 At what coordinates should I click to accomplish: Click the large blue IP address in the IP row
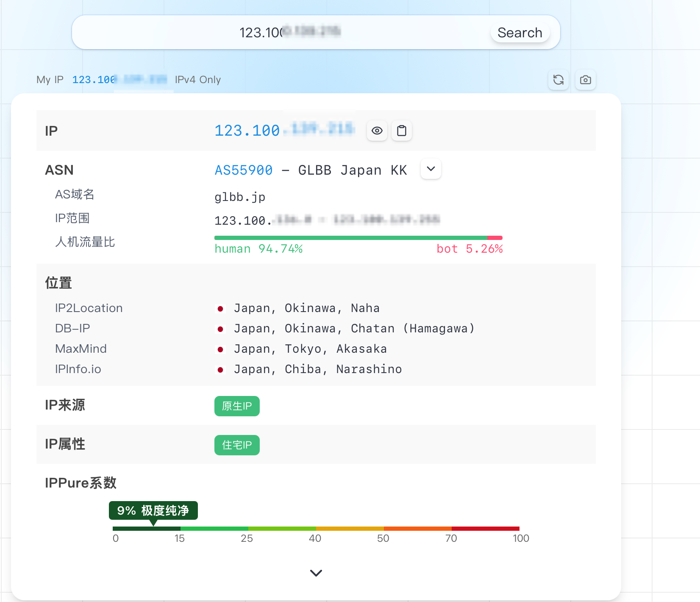(x=284, y=131)
